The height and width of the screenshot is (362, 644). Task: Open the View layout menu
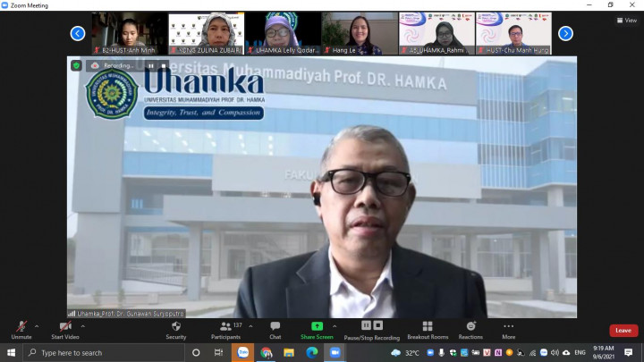627,20
